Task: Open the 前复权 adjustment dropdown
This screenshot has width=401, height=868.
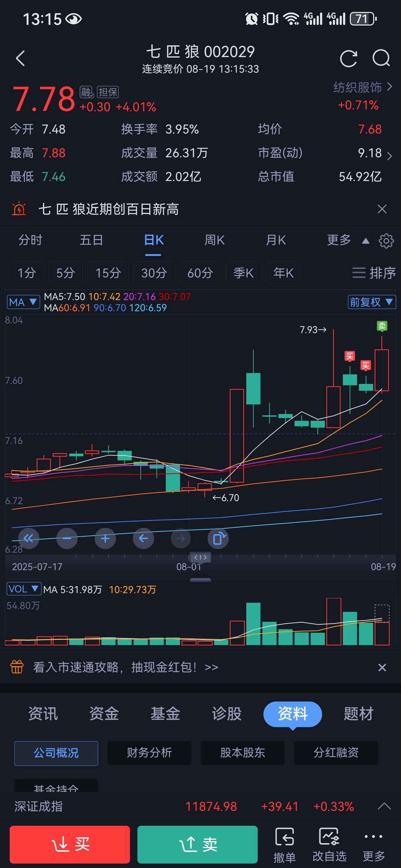Action: [x=372, y=302]
